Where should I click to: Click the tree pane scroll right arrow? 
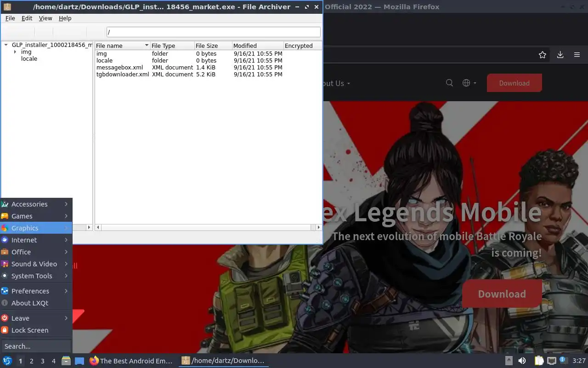pos(89,227)
